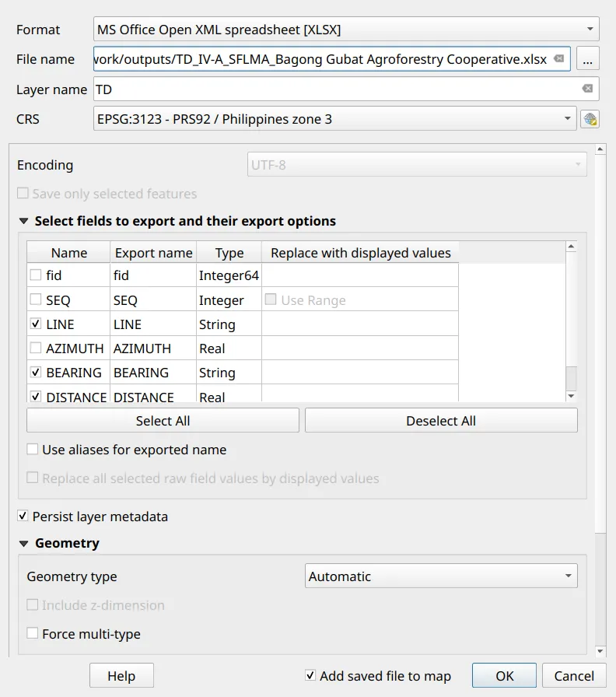Viewport: 616px width, 697px height.
Task: Enable Use aliases for exported name
Action: (32, 450)
